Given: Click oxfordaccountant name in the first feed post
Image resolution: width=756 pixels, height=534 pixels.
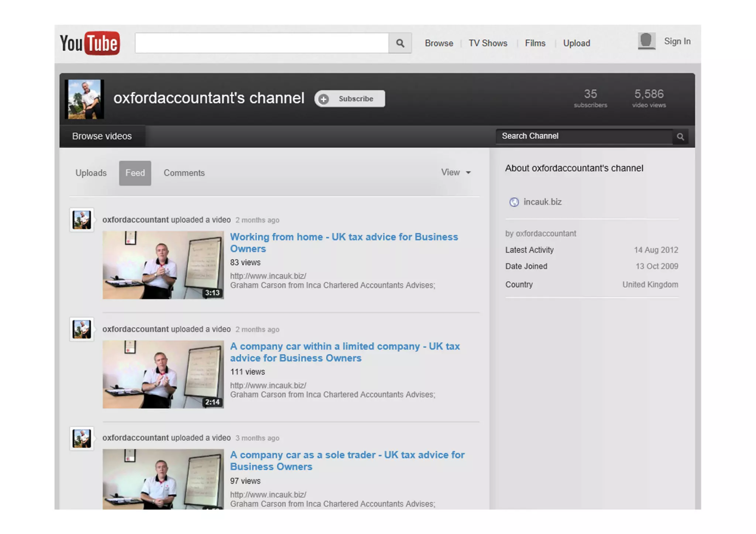Looking at the screenshot, I should pyautogui.click(x=135, y=220).
